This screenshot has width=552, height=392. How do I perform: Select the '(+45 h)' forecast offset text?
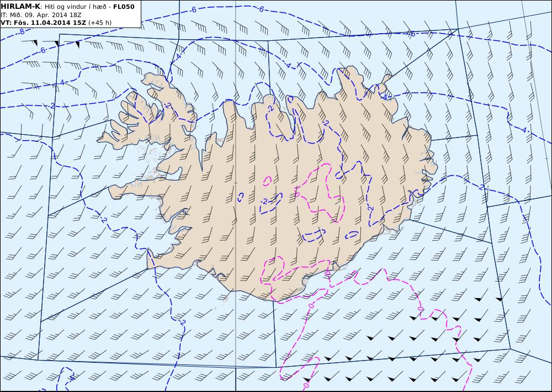[x=99, y=23]
